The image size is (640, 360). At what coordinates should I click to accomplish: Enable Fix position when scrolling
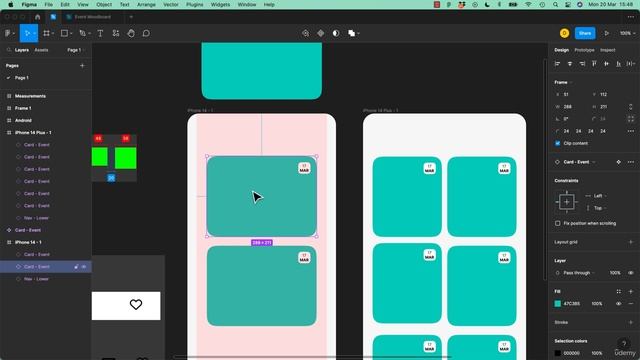558,223
